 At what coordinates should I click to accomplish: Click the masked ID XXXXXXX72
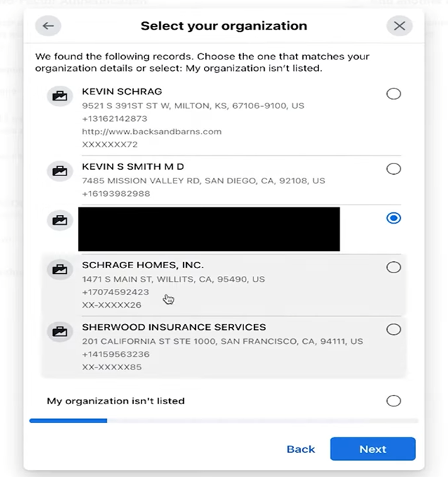[x=110, y=144]
